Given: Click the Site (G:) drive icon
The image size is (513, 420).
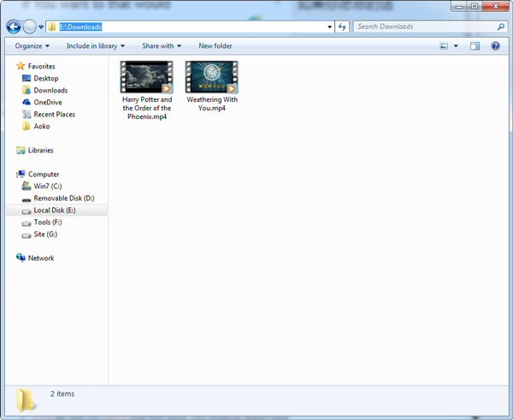Looking at the screenshot, I should tap(27, 235).
